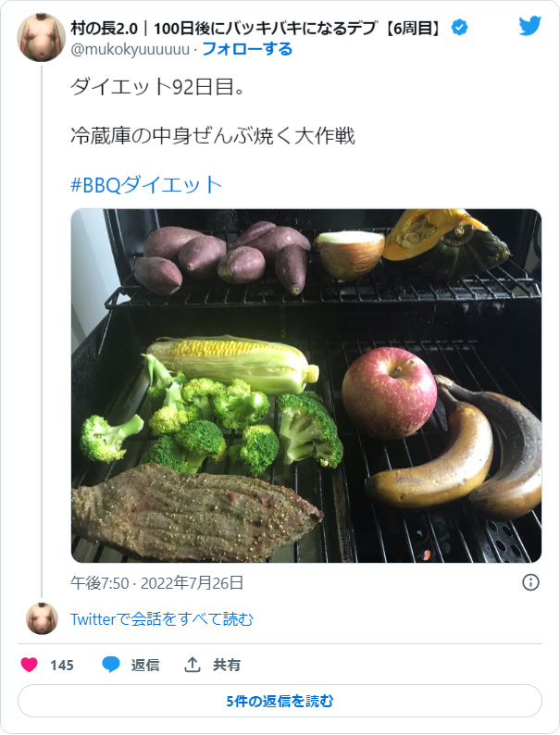Like the tweet with the heart icon
560x735 pixels.
coord(30,665)
